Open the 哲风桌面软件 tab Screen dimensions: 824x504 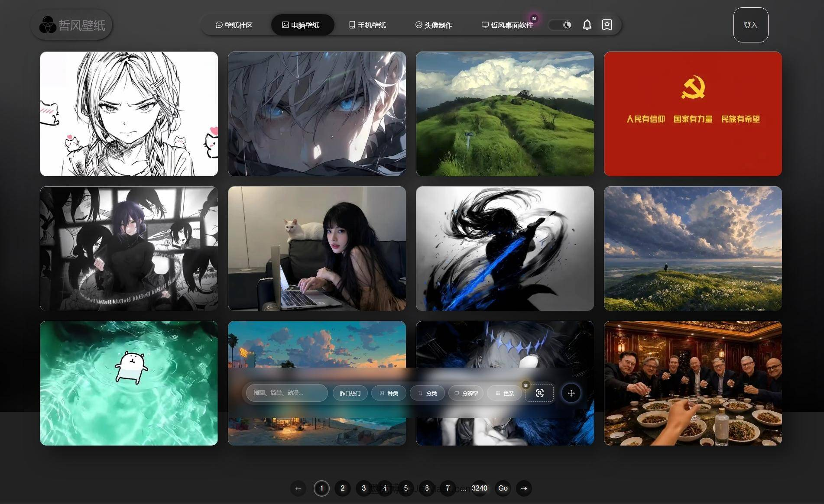(507, 25)
